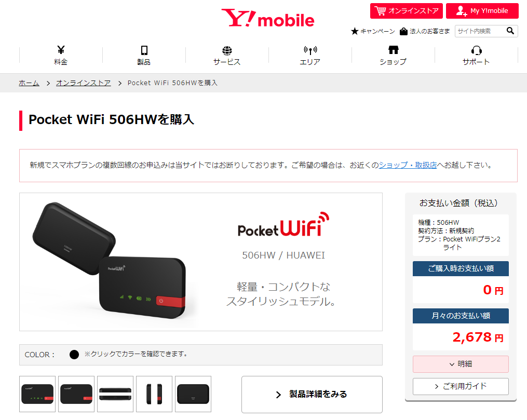Focus the サイト内検索 search field
This screenshot has width=527, height=420.
[480, 31]
